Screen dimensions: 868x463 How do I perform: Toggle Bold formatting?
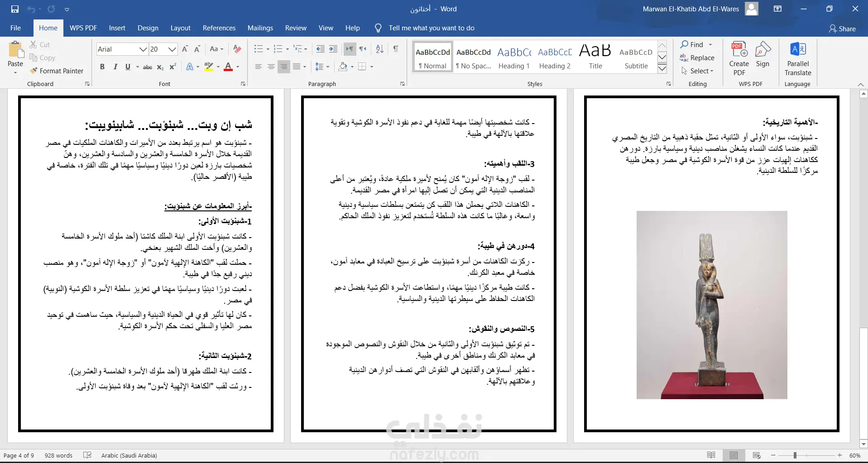[102, 67]
